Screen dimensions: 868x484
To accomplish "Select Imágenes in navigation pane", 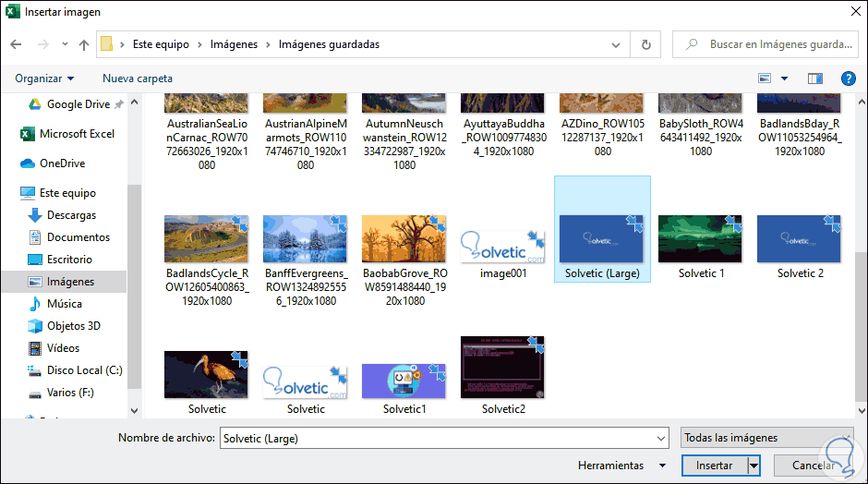I will pyautogui.click(x=64, y=282).
